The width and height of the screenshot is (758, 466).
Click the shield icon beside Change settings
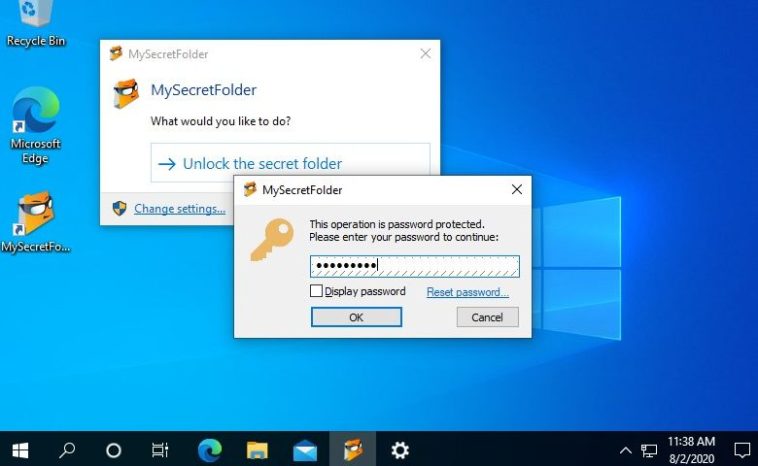tap(119, 208)
